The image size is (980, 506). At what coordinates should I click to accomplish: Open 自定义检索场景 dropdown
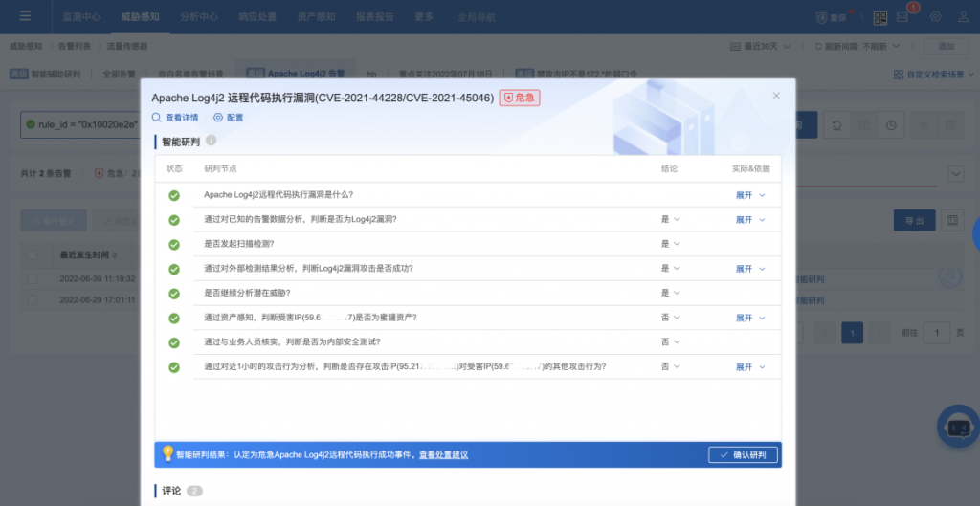tap(934, 75)
